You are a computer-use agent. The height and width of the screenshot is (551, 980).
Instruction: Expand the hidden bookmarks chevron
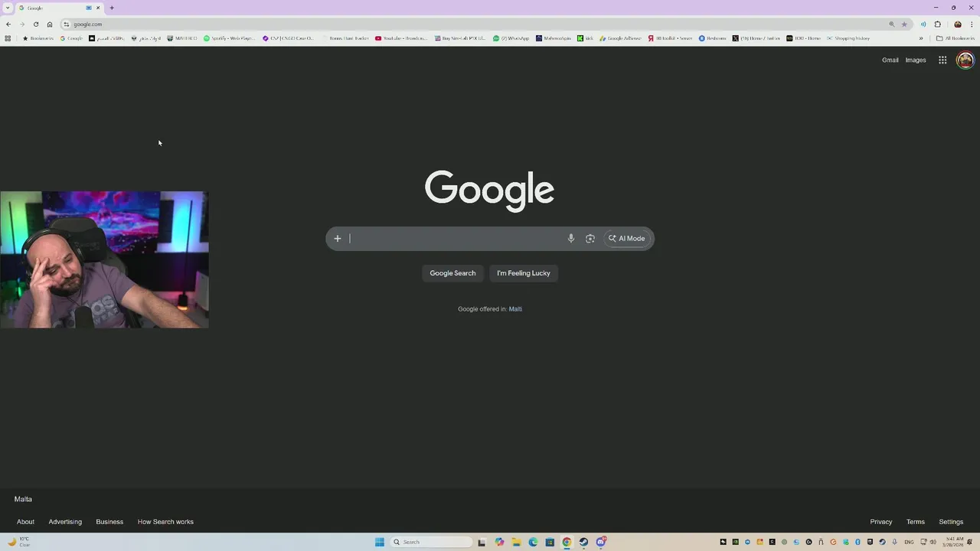point(921,38)
